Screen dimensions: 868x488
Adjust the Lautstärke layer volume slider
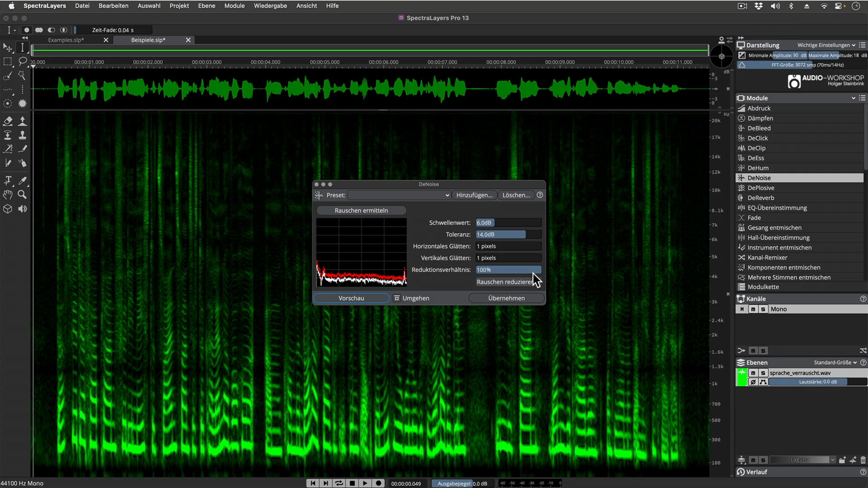pyautogui.click(x=818, y=382)
